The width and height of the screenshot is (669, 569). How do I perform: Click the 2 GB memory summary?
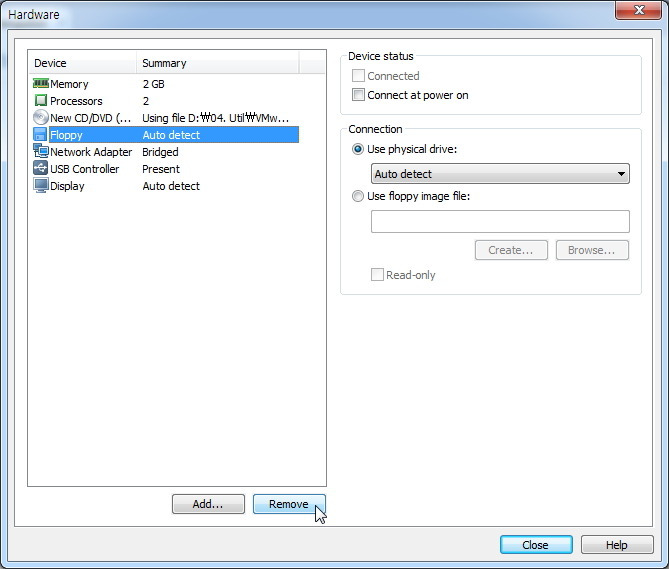click(154, 84)
